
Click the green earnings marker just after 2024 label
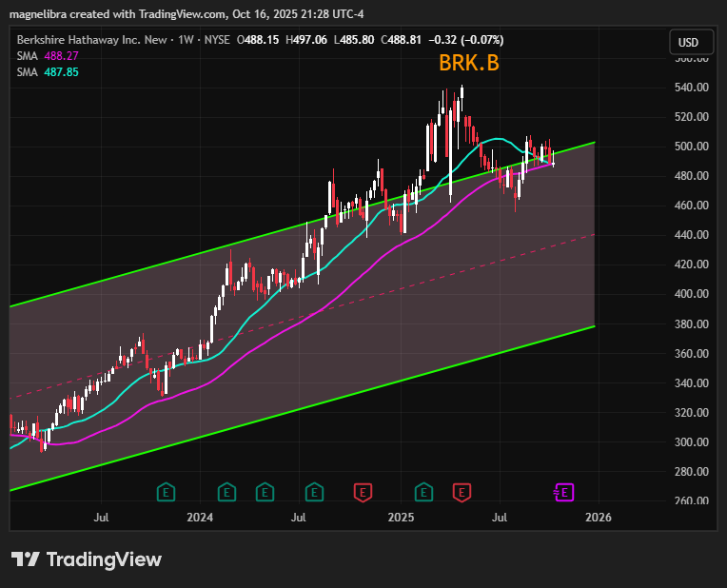click(x=226, y=492)
